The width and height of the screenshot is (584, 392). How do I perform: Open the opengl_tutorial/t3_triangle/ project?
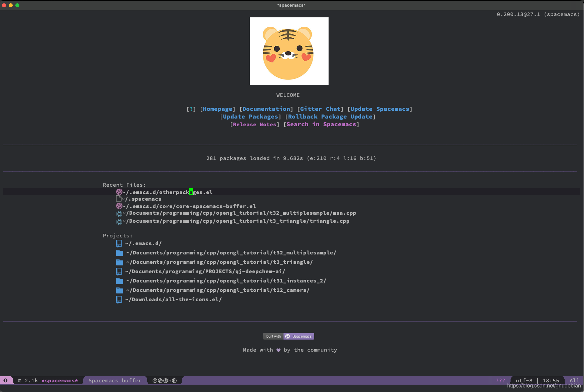coord(219,262)
